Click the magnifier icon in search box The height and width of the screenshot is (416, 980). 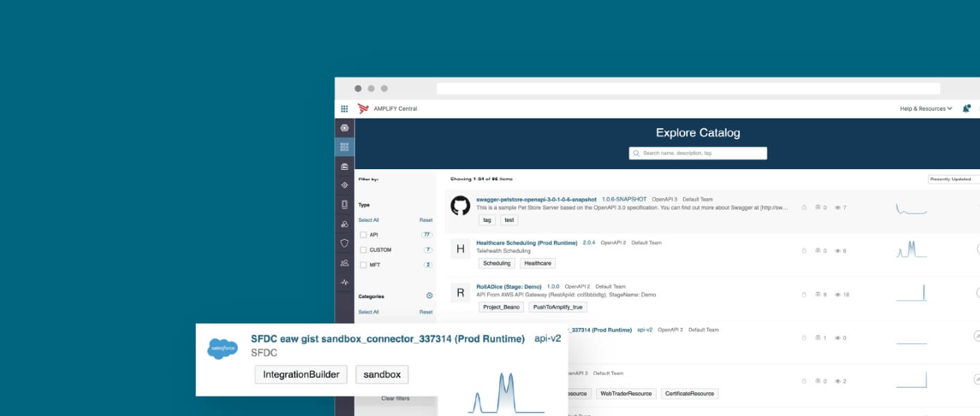point(636,153)
